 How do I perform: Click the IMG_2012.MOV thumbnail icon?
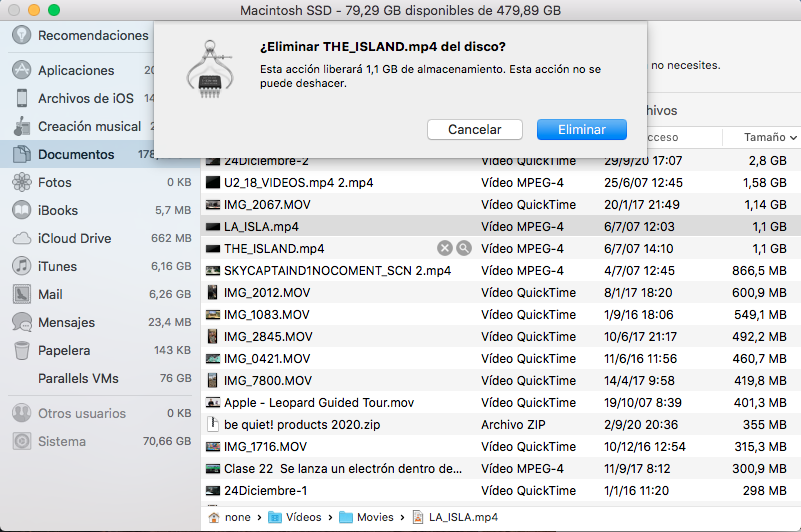213,292
